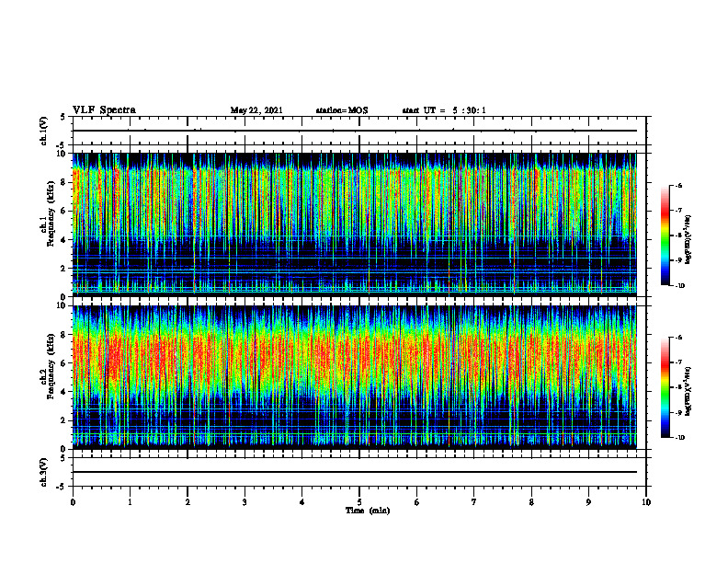Select the ch.1 "Frequency (kHz)" axis label
The width and height of the screenshot is (728, 563).
click(x=51, y=214)
